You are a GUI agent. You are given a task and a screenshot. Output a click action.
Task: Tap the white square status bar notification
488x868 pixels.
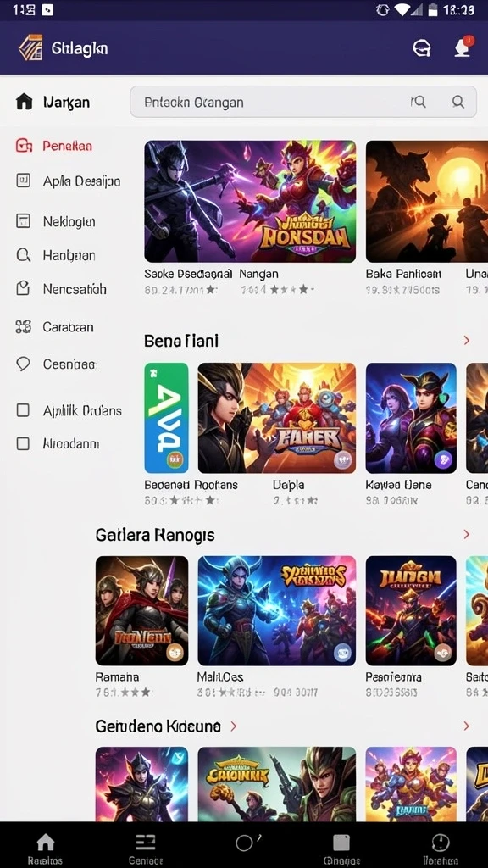pyautogui.click(x=47, y=9)
